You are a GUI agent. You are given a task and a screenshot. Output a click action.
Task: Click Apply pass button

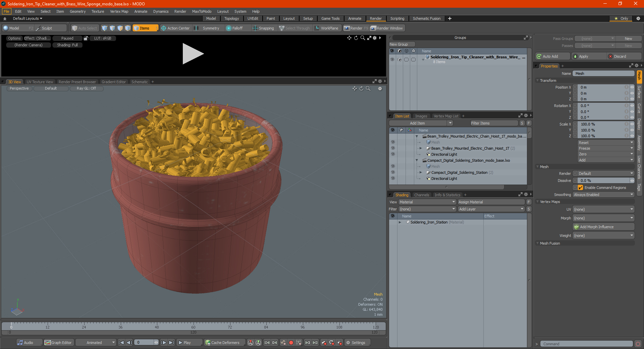[x=589, y=56]
